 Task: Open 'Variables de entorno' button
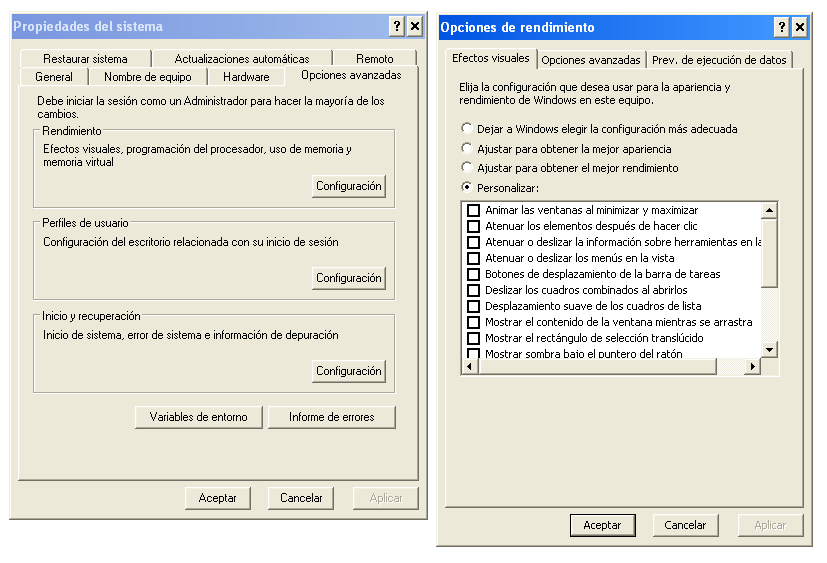198,417
